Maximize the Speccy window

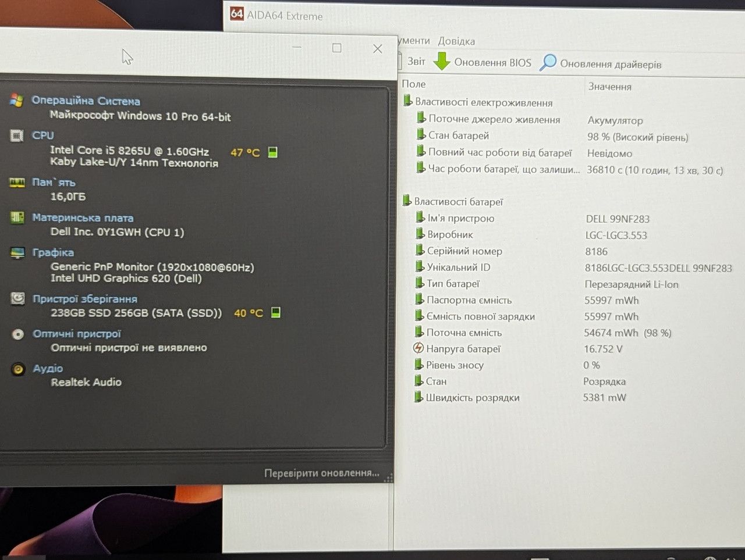click(x=337, y=48)
